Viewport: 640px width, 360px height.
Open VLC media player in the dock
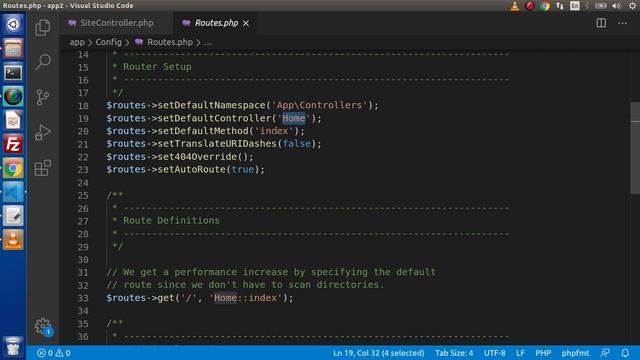13,240
